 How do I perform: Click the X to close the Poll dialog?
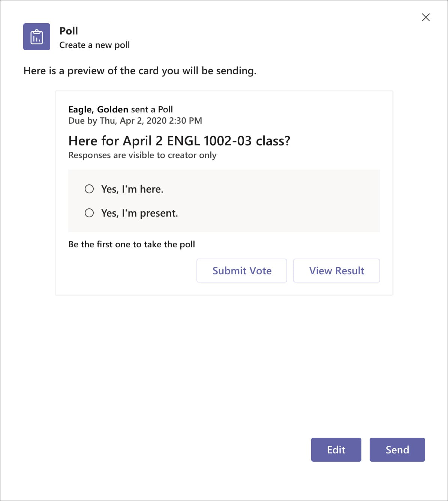click(426, 17)
